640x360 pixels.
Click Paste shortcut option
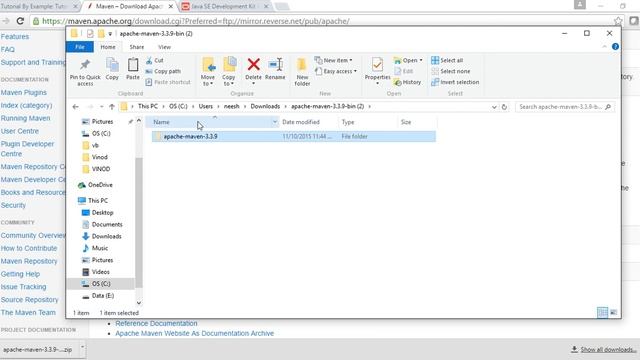click(168, 82)
